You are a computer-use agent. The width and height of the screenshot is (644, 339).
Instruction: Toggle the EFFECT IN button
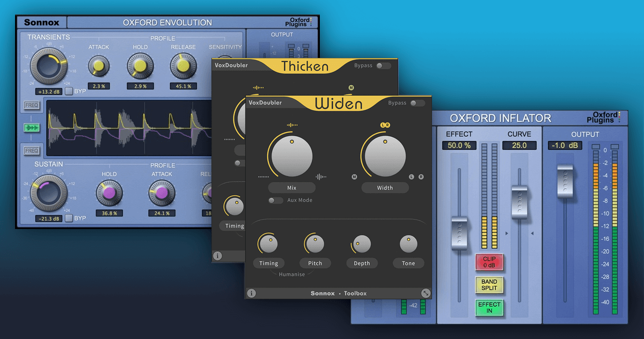pos(489,307)
